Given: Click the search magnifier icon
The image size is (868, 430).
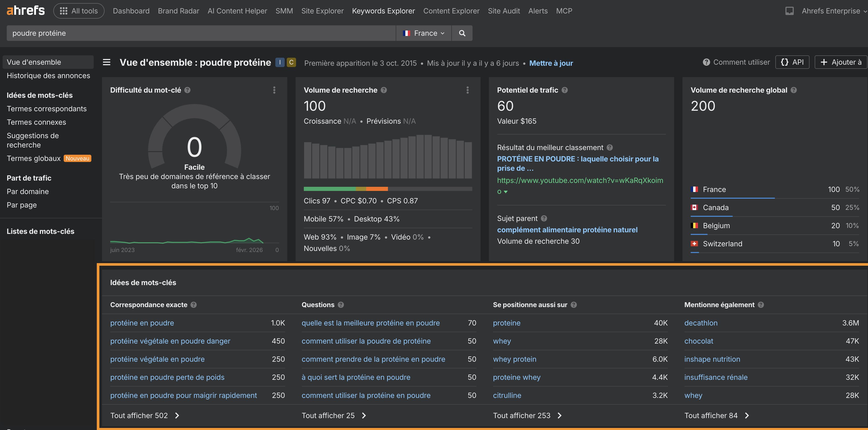Looking at the screenshot, I should point(462,33).
